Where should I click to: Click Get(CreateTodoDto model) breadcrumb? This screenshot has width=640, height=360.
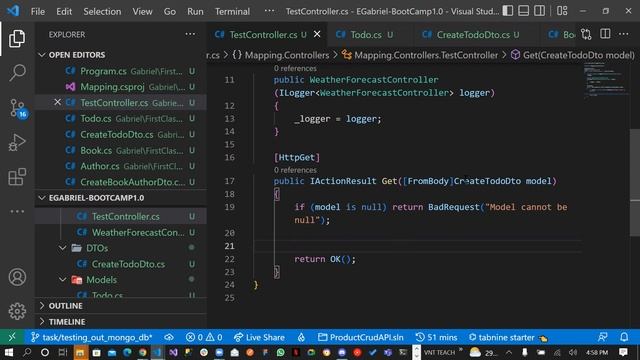point(573,55)
